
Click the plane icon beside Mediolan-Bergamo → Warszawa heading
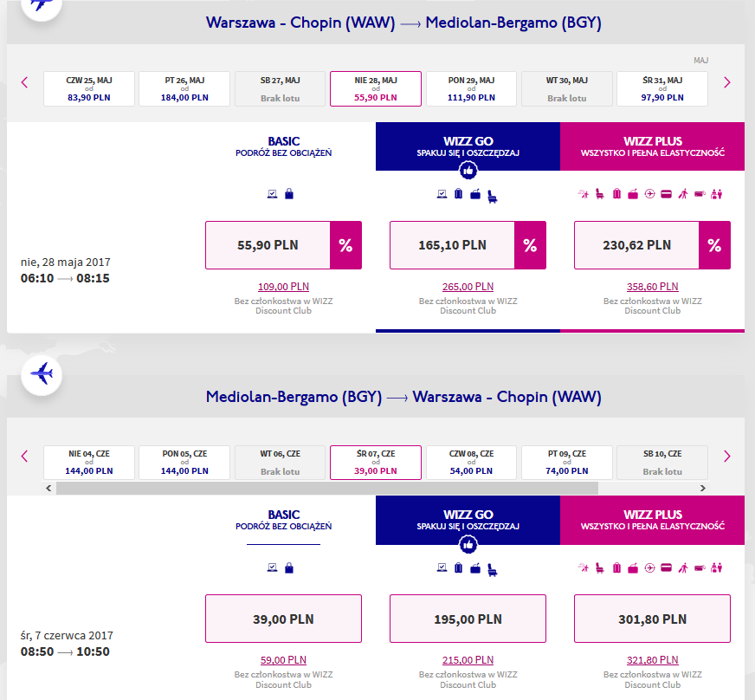click(x=42, y=374)
